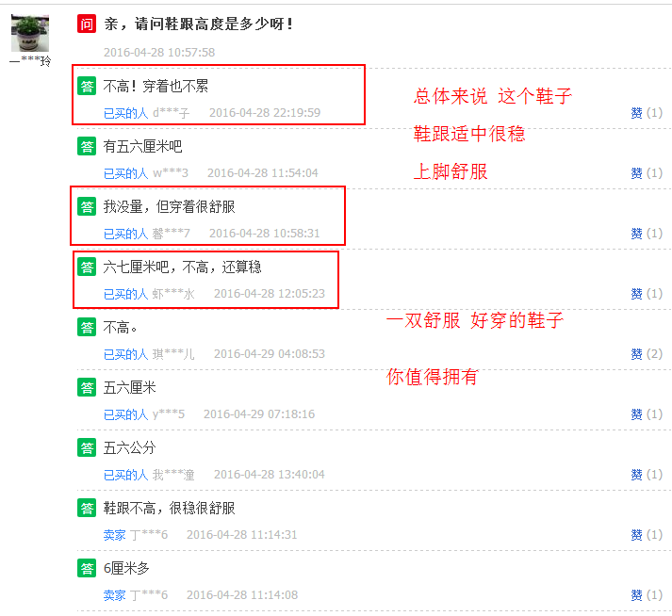Viewport: 672px width, 616px height.
Task: Open 已买的人 link for user 我***潼
Action: (125, 475)
